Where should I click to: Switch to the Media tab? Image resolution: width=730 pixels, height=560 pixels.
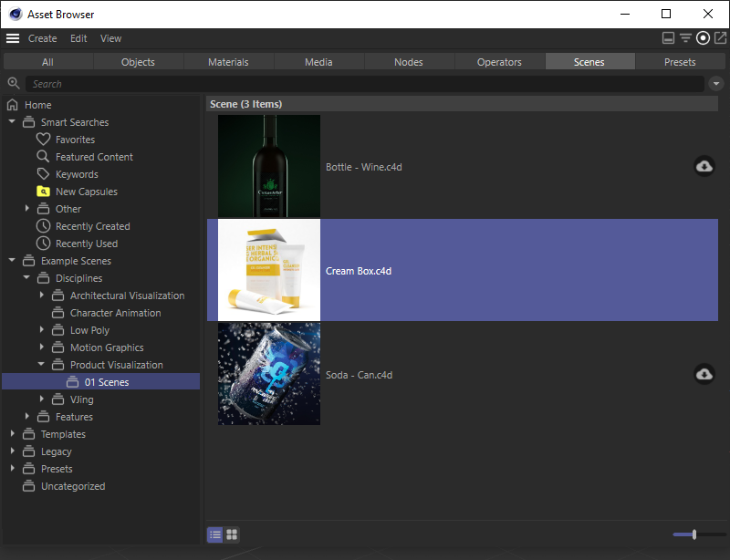pos(318,61)
